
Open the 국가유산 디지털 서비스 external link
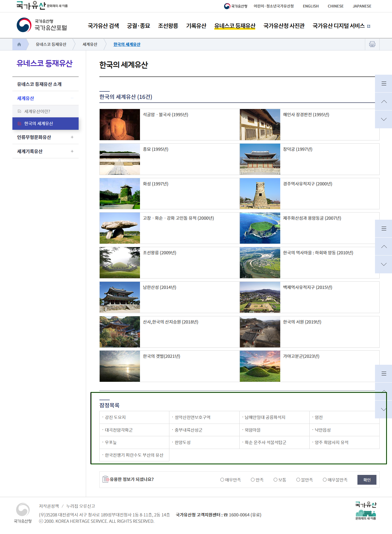[341, 26]
